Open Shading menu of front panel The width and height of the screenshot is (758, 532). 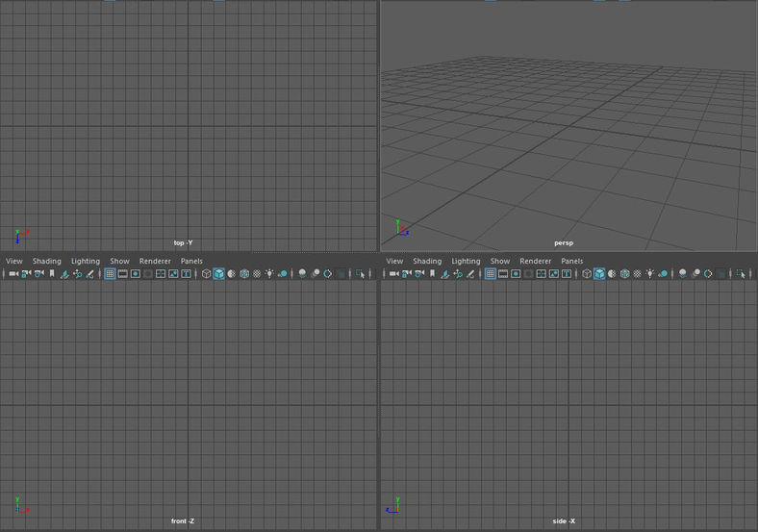pyautogui.click(x=47, y=261)
